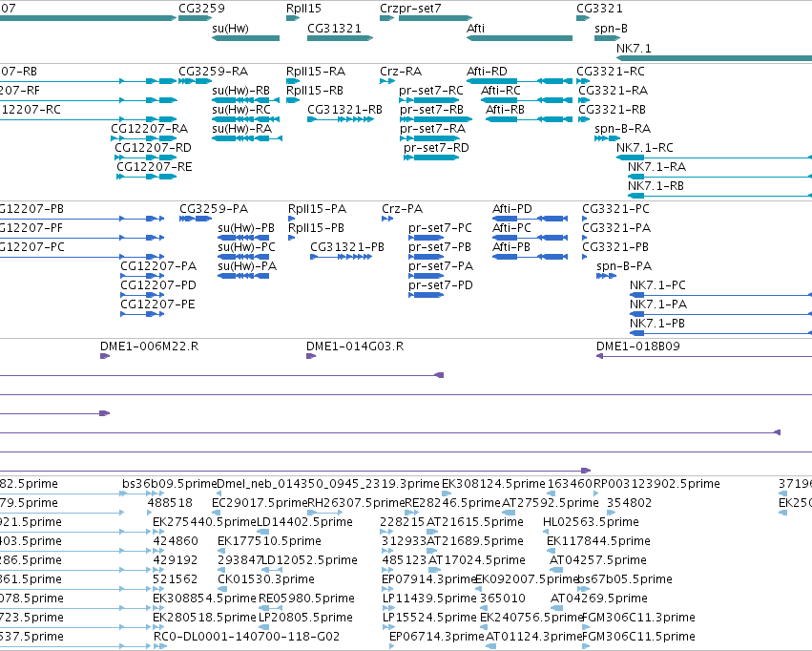Viewport: 812px width, 651px height.
Task: Select the su(Hw)-RB transcript label
Action: (x=240, y=91)
